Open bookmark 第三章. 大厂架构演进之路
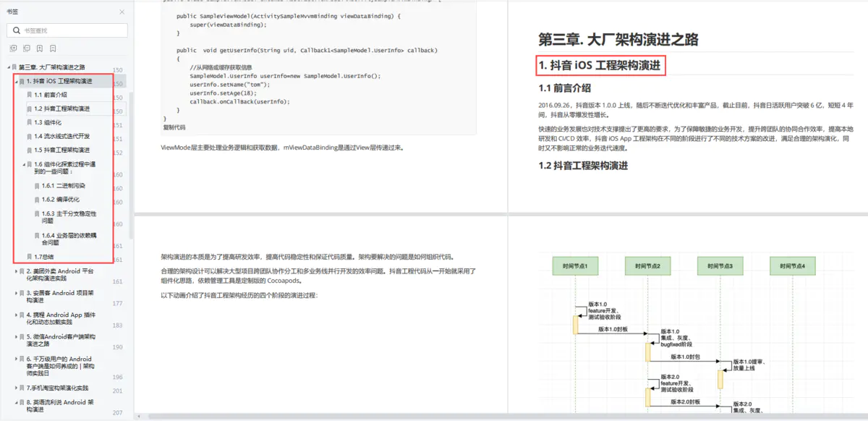Image resolution: width=868 pixels, height=421 pixels. pyautogui.click(x=52, y=67)
